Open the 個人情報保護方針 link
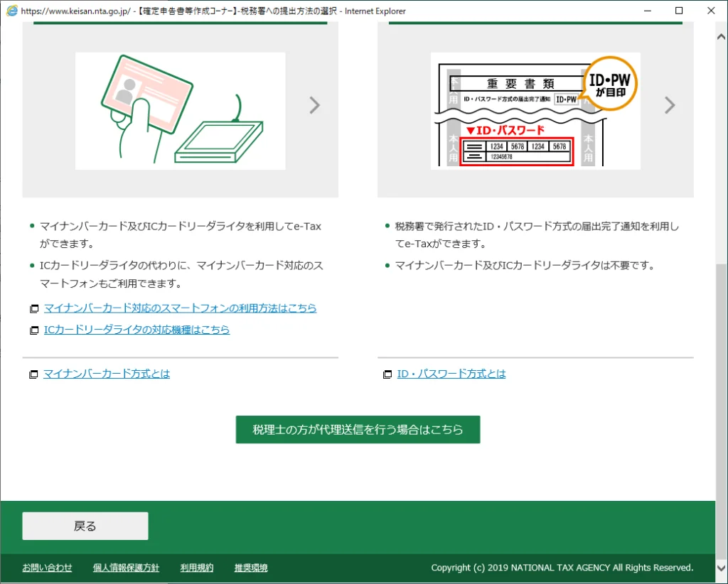Image resolution: width=728 pixels, height=584 pixels. tap(126, 567)
